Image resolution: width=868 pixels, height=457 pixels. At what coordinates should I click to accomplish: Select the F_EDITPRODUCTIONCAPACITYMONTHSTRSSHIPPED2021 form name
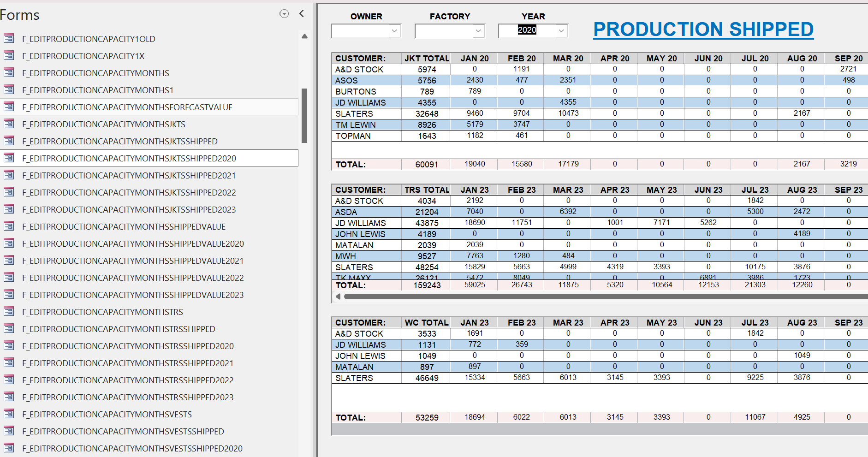coord(128,363)
